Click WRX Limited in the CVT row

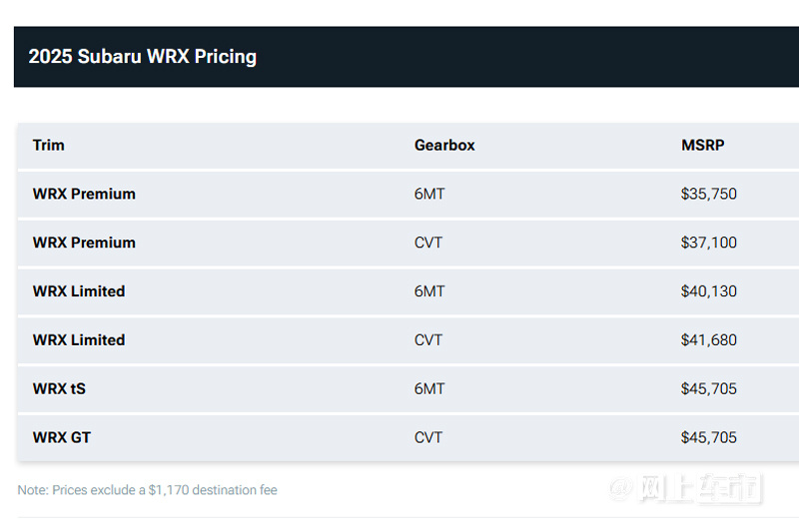79,340
